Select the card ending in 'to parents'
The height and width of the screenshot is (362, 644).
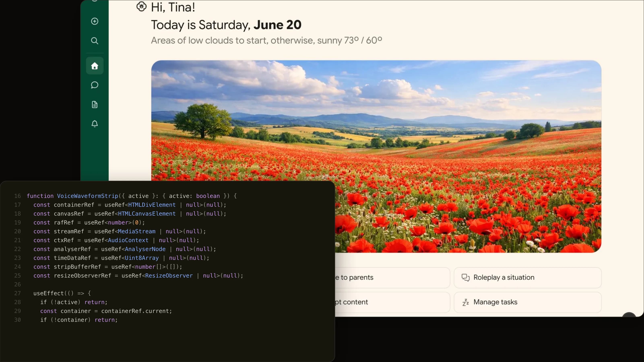(392, 278)
